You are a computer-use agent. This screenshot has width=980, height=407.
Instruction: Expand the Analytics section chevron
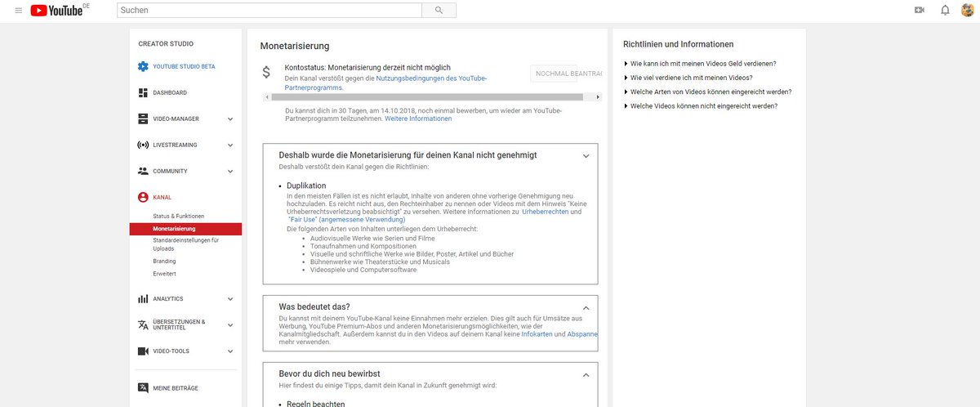point(230,298)
